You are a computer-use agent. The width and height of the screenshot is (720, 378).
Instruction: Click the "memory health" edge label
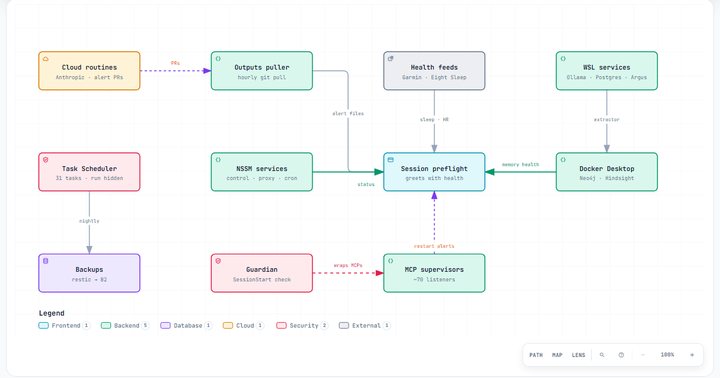coord(520,164)
